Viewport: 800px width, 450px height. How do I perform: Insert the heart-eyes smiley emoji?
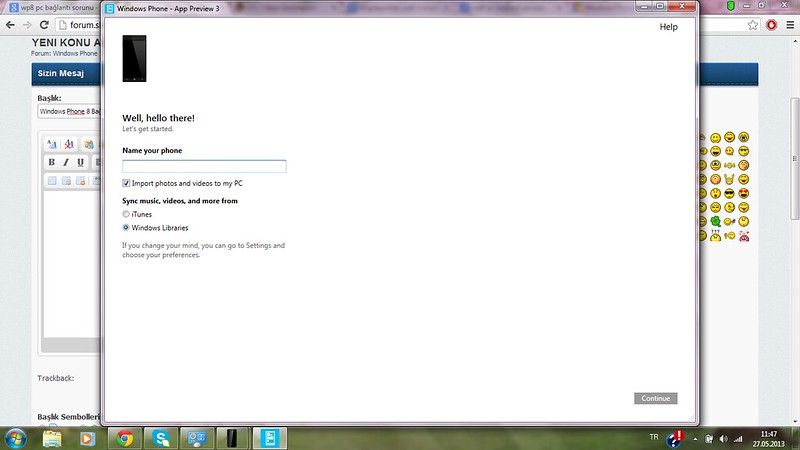[x=744, y=193]
